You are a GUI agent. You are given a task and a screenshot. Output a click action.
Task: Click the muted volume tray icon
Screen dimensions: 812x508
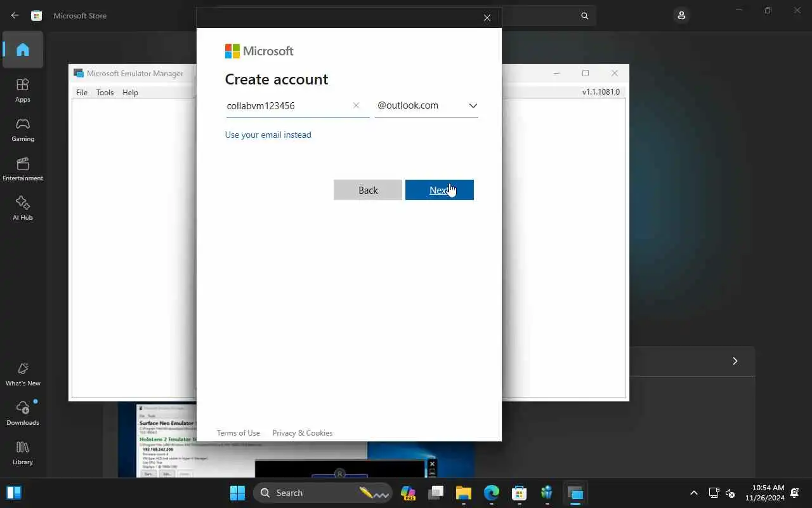pos(730,493)
